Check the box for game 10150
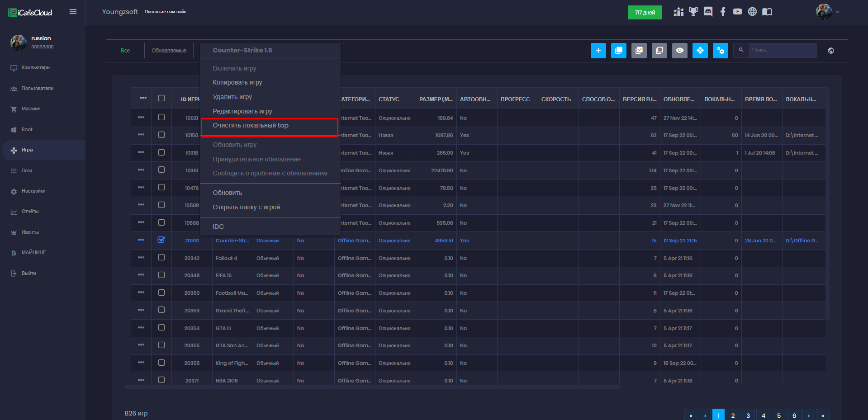This screenshot has width=868, height=420. pos(161,135)
